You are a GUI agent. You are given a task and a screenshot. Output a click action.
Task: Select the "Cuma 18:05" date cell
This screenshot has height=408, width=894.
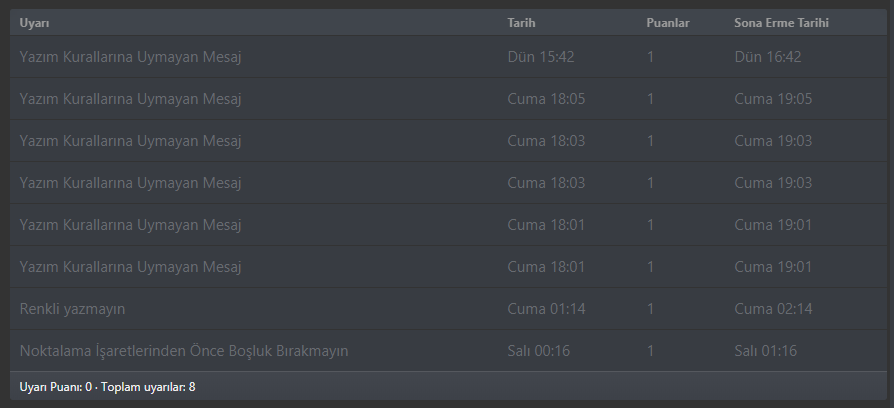[546, 99]
